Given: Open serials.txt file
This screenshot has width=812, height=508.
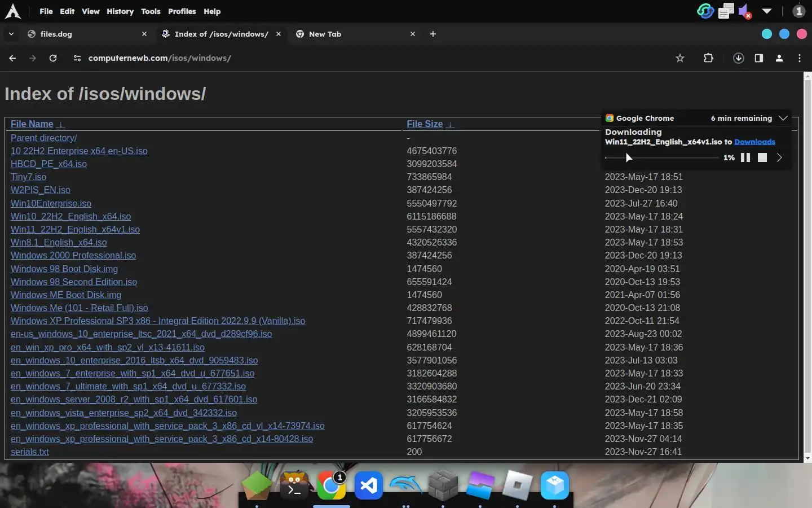Looking at the screenshot, I should coord(29,452).
